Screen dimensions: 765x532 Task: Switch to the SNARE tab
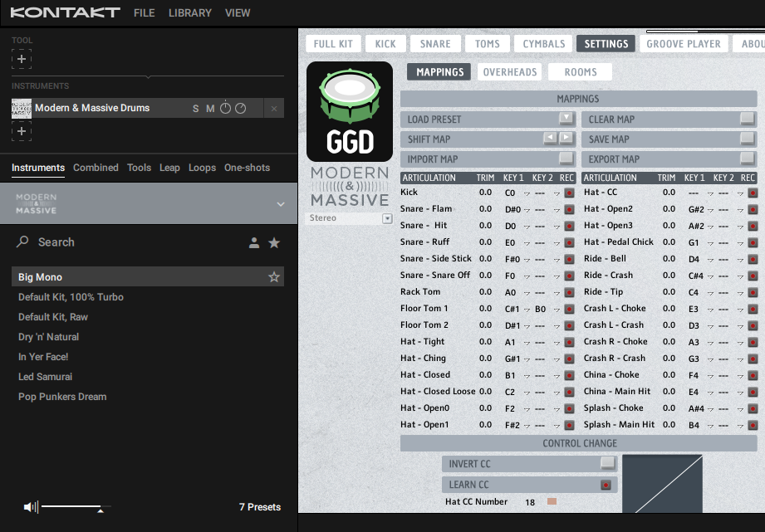tap(435, 44)
